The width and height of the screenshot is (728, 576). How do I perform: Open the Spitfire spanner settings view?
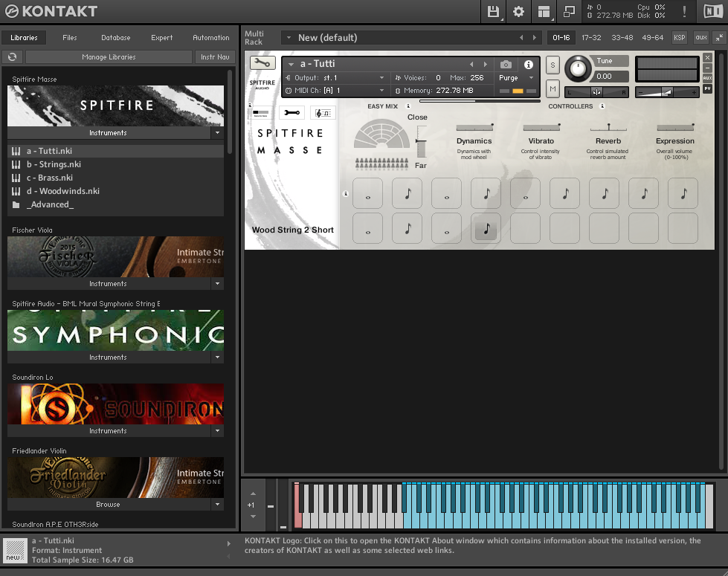(291, 113)
